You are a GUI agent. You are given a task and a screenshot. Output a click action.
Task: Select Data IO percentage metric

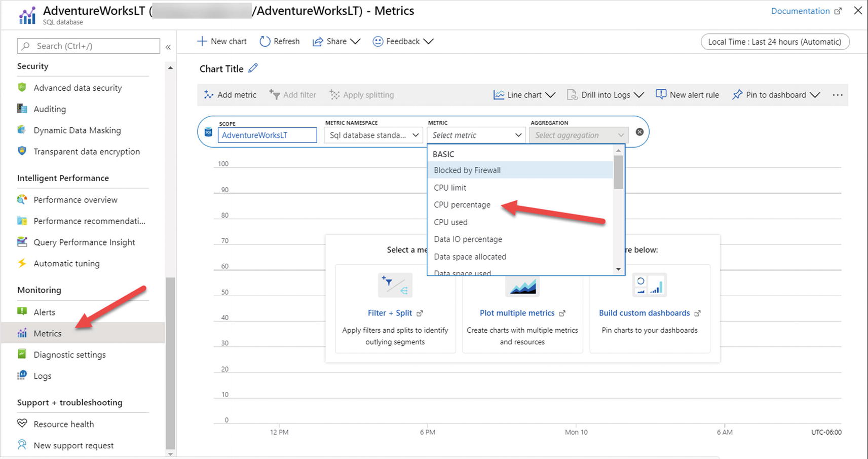[x=520, y=239]
